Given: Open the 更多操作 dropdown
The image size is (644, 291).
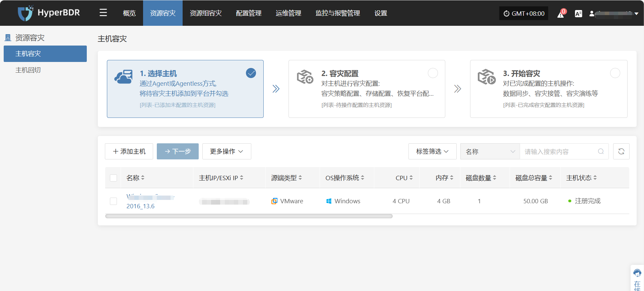Looking at the screenshot, I should coord(227,151).
